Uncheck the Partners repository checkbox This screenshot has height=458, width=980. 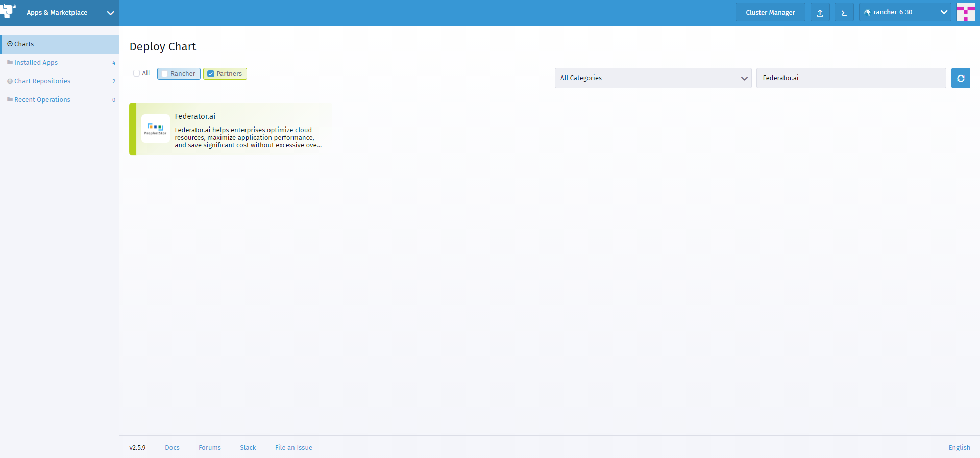click(x=211, y=74)
